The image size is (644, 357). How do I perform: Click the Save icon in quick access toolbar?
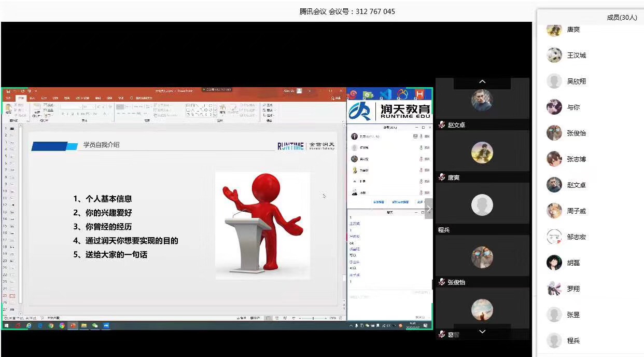[x=8, y=91]
